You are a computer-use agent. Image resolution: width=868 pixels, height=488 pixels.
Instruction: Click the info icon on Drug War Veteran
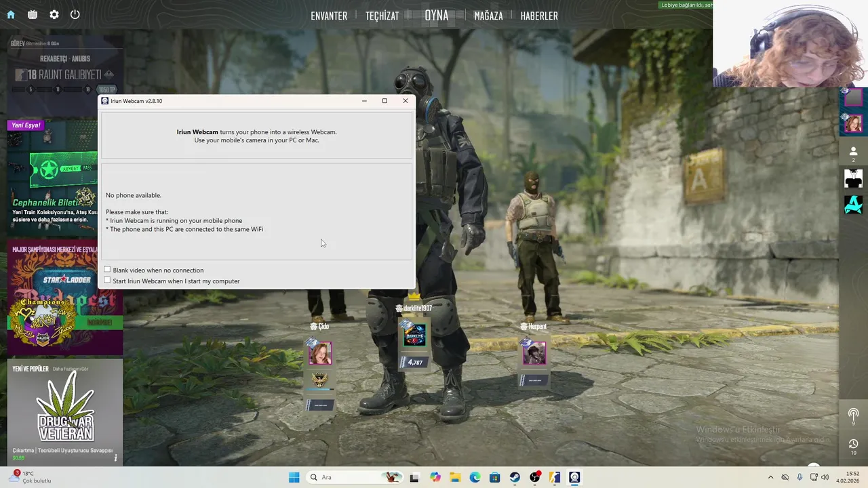(x=115, y=457)
